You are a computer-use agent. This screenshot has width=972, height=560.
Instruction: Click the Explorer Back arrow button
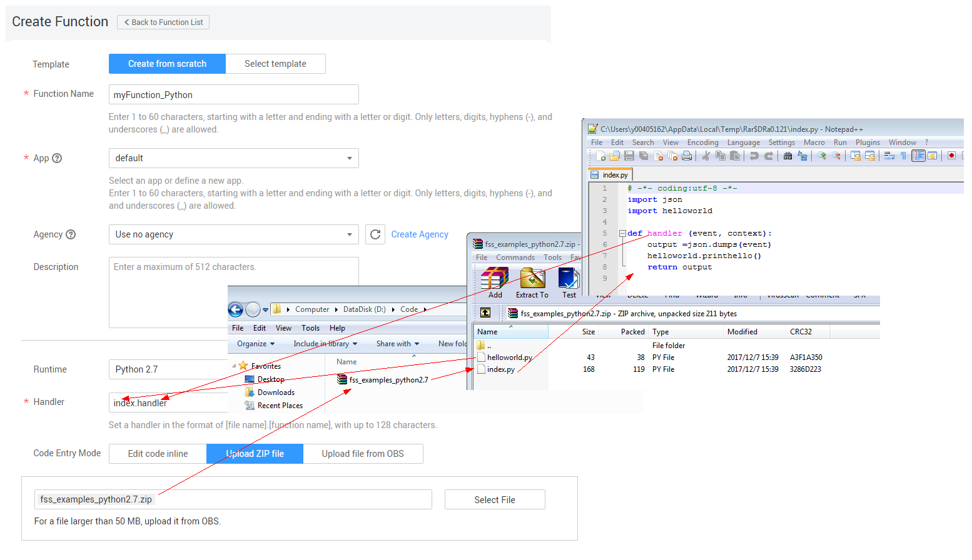(236, 309)
